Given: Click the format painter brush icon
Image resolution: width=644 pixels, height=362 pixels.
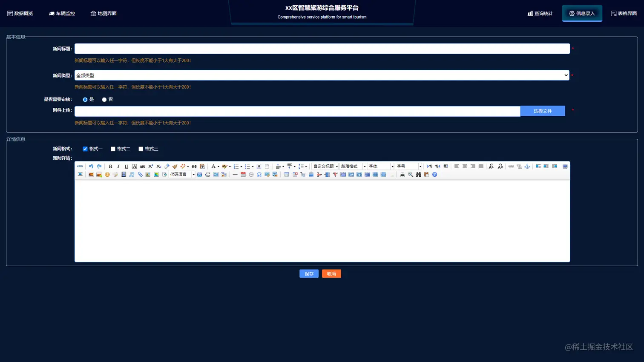Looking at the screenshot, I should coord(175,167).
